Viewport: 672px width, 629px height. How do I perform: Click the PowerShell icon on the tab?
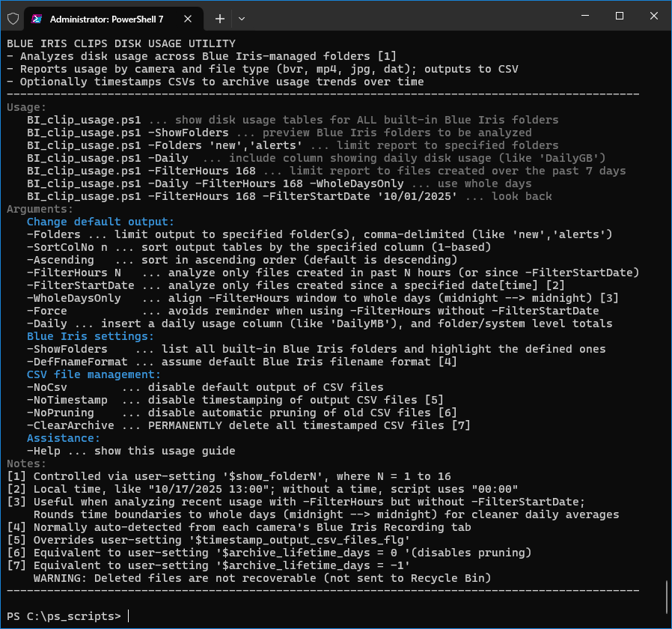(x=37, y=18)
